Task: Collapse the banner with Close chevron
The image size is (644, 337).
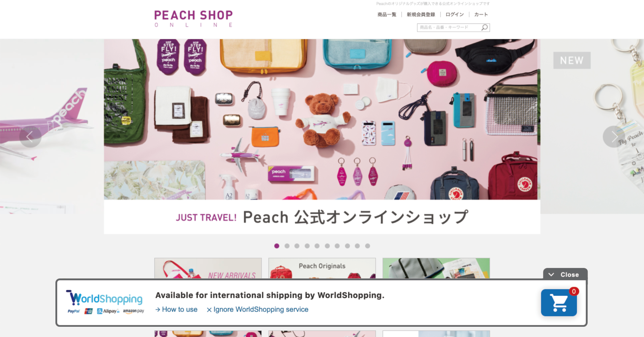Action: point(565,275)
